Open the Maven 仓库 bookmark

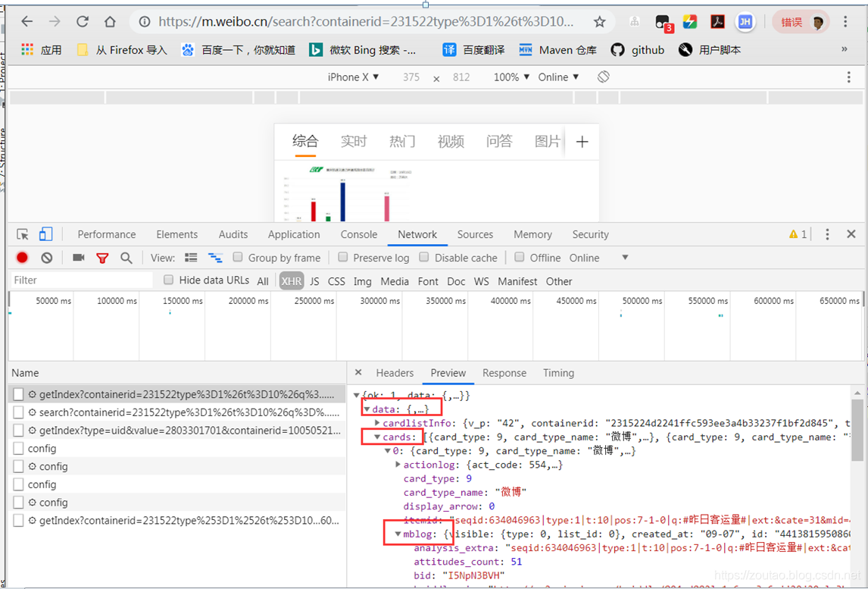558,50
